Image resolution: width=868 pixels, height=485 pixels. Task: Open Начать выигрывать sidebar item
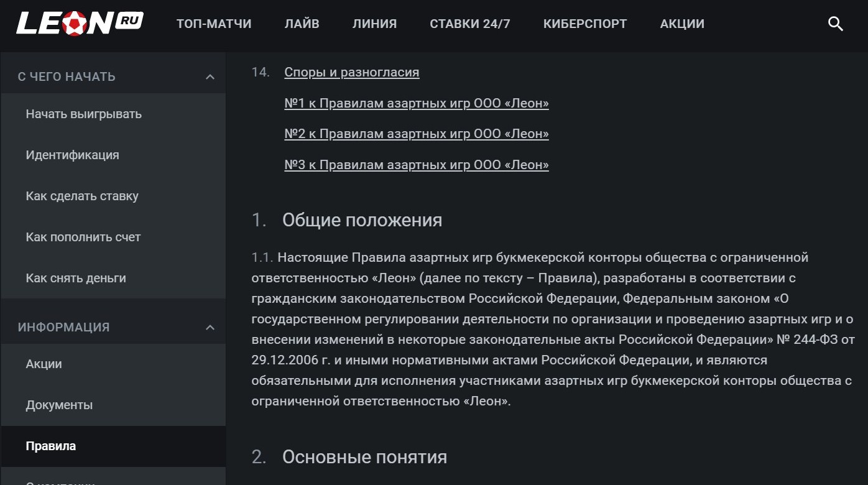click(x=113, y=114)
